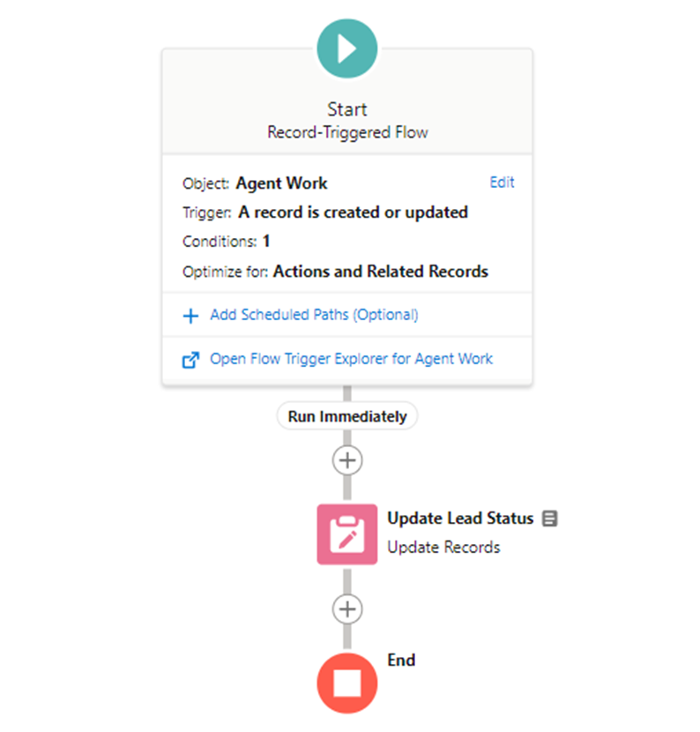Open Flow Trigger Explorer for Agent Work

pos(351,359)
